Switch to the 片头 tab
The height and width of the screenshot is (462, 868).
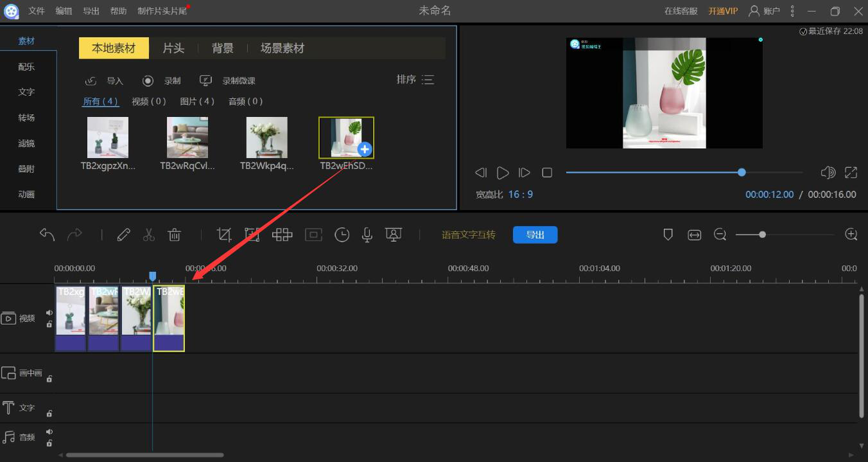[x=173, y=48]
